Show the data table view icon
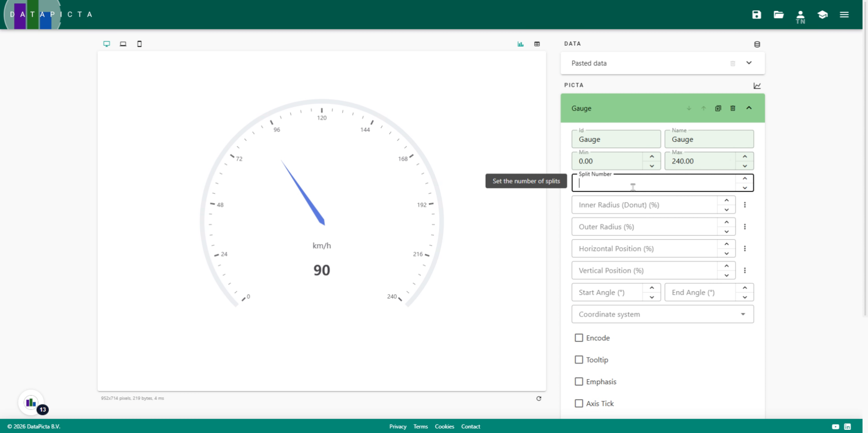Viewport: 868px width, 433px height. coord(537,44)
